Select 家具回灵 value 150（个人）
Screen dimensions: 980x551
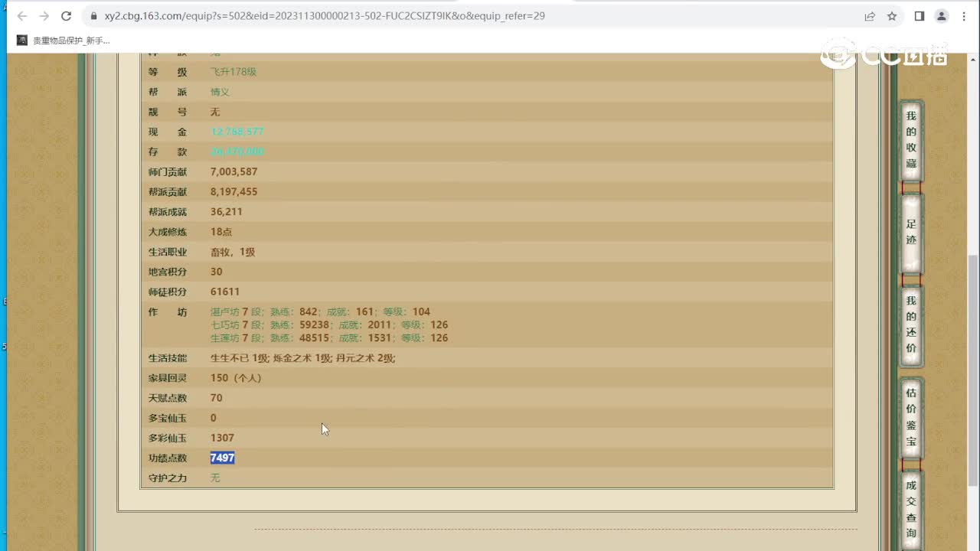[x=236, y=378]
